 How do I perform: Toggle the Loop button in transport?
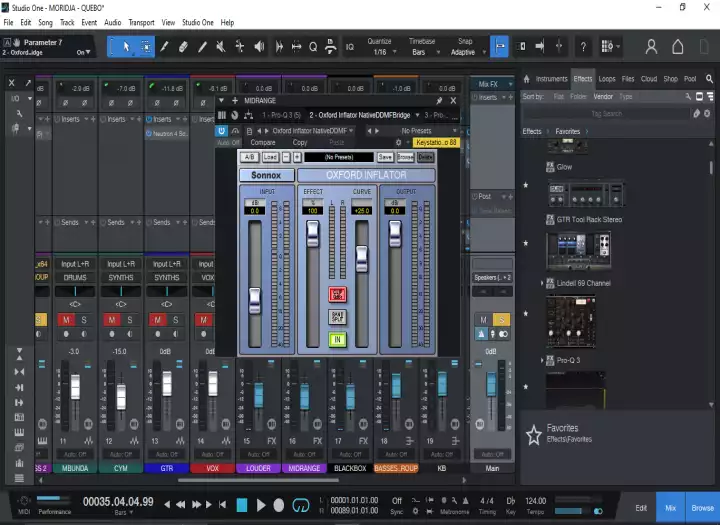pos(301,505)
